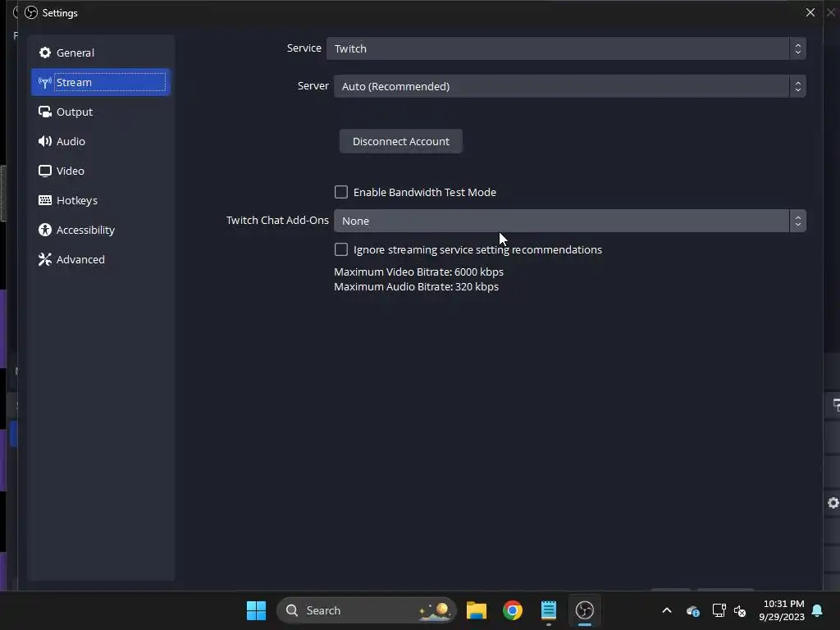Click the OBS logo in Settings title bar
The width and height of the screenshot is (840, 630).
click(x=31, y=12)
